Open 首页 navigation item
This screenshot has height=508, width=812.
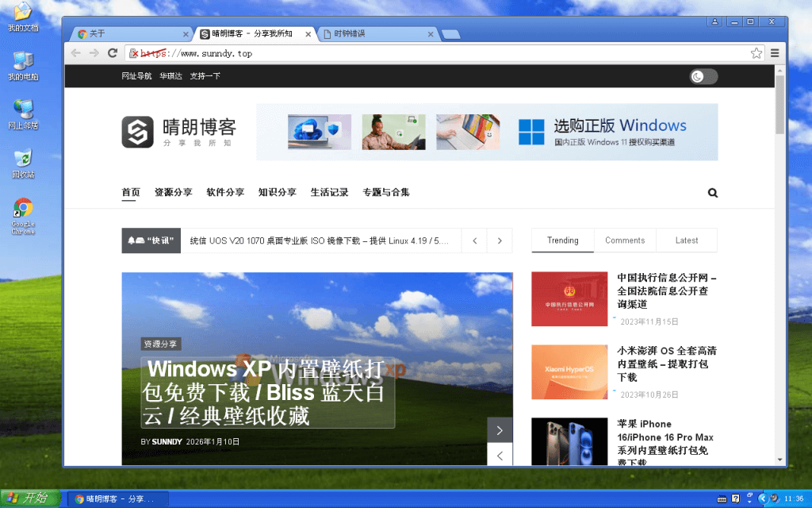131,192
